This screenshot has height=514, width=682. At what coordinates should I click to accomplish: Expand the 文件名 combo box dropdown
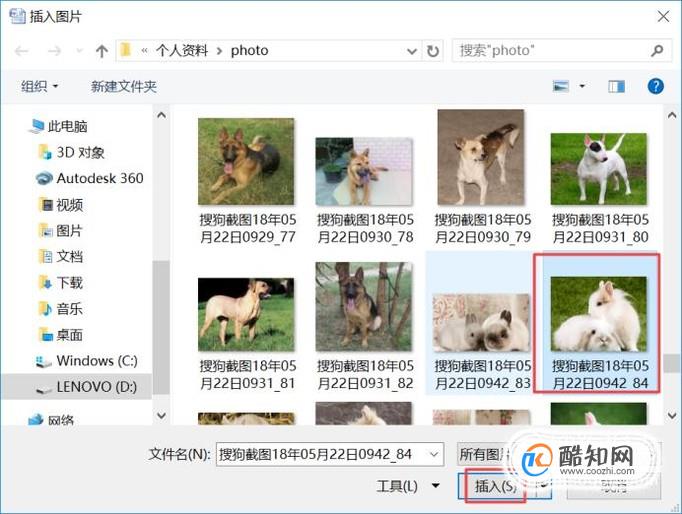pos(434,454)
